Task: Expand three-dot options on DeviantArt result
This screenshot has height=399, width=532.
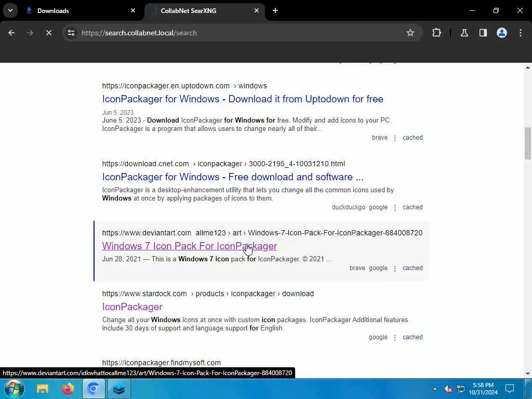Action: click(395, 269)
